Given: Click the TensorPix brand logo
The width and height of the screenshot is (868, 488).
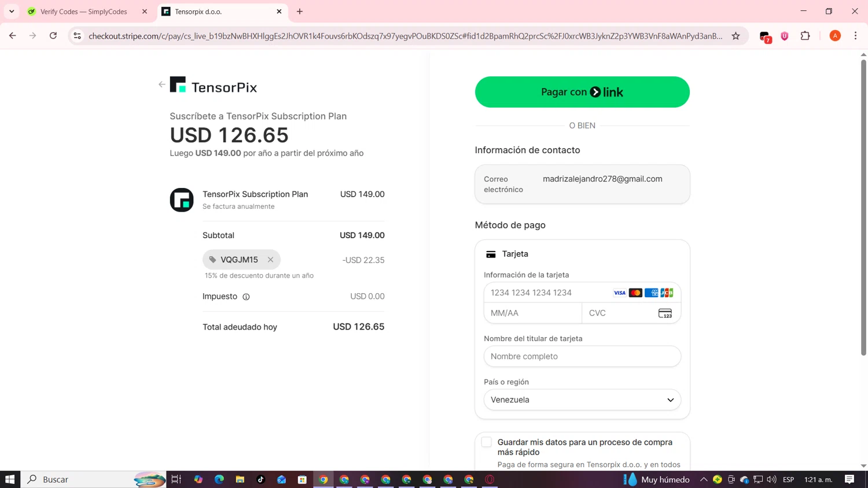Looking at the screenshot, I should pos(214,85).
